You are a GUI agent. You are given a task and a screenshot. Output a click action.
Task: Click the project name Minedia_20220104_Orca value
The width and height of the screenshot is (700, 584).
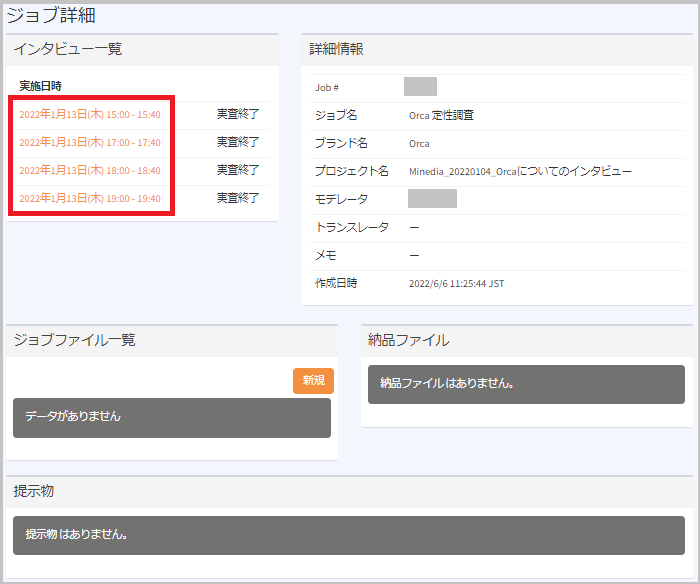click(520, 171)
